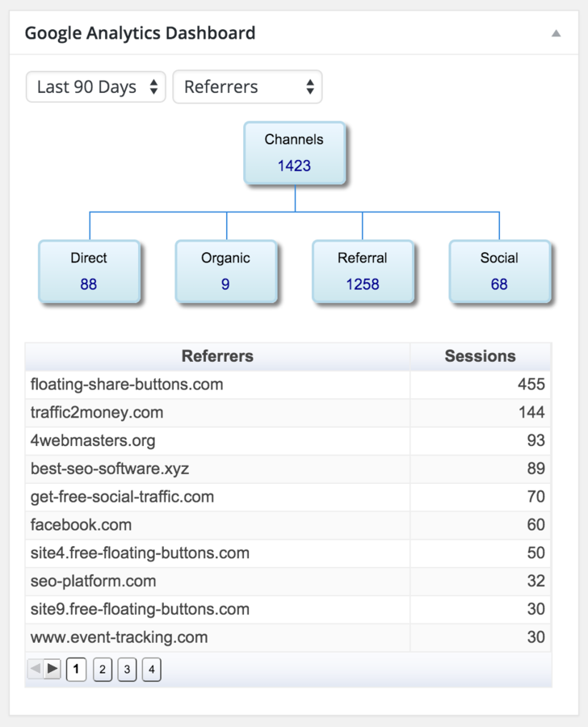Click the 455 sessions value
588x727 pixels.
pos(531,385)
